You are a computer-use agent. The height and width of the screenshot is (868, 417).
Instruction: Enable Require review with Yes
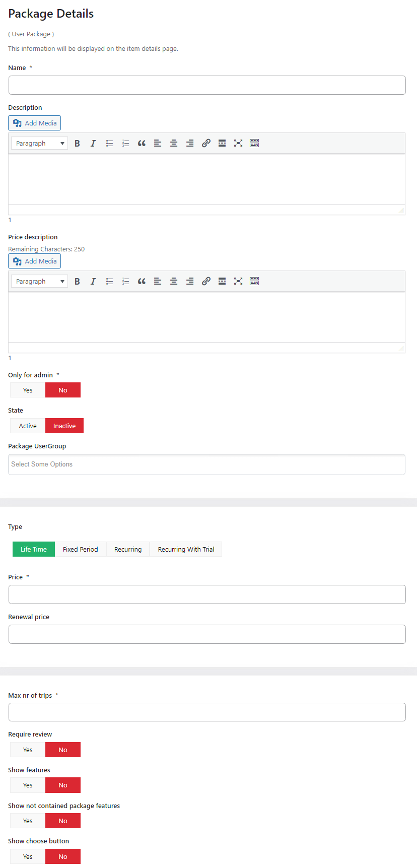tap(28, 750)
